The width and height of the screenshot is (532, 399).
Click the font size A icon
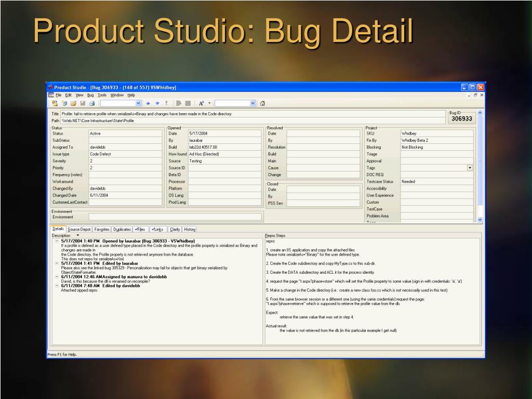click(201, 103)
